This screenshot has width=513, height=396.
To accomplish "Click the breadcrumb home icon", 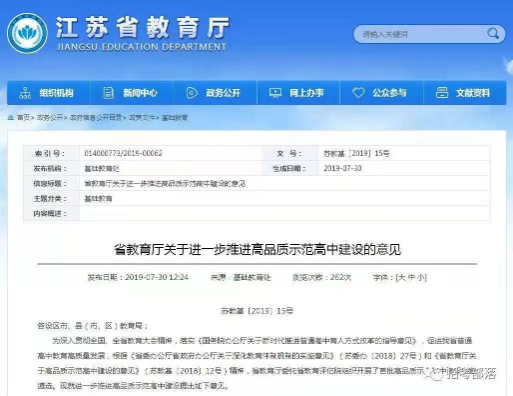I will coord(11,117).
